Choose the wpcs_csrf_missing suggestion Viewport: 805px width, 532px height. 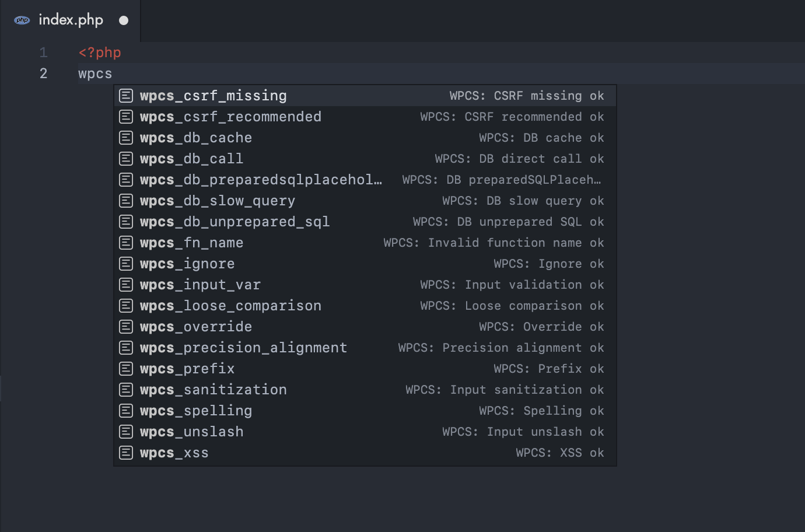[x=365, y=96]
